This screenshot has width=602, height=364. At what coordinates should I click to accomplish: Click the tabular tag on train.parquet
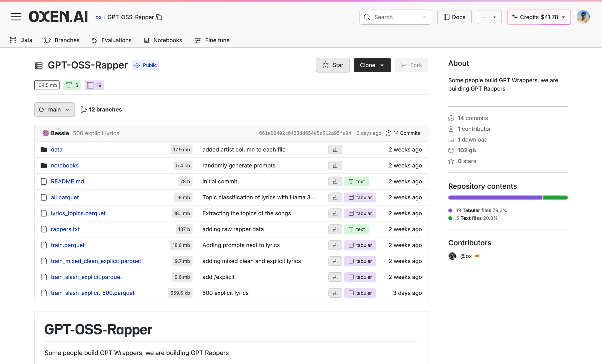(x=360, y=245)
